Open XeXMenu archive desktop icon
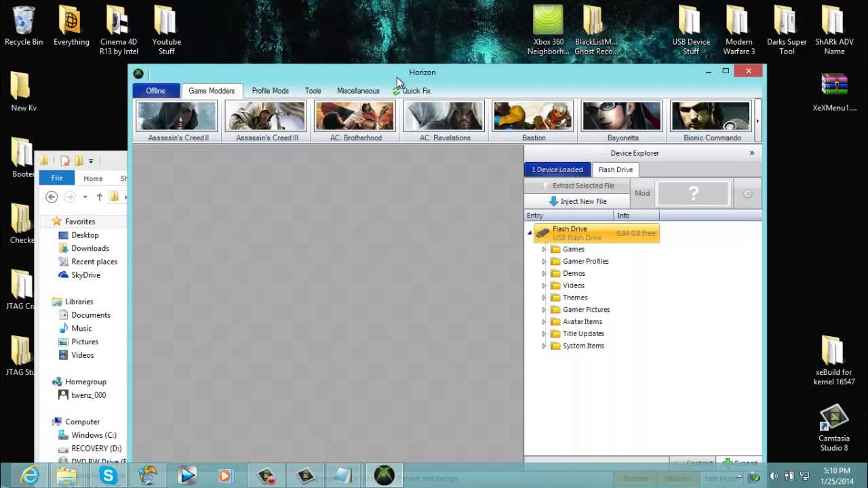868x488 pixels. (x=834, y=92)
